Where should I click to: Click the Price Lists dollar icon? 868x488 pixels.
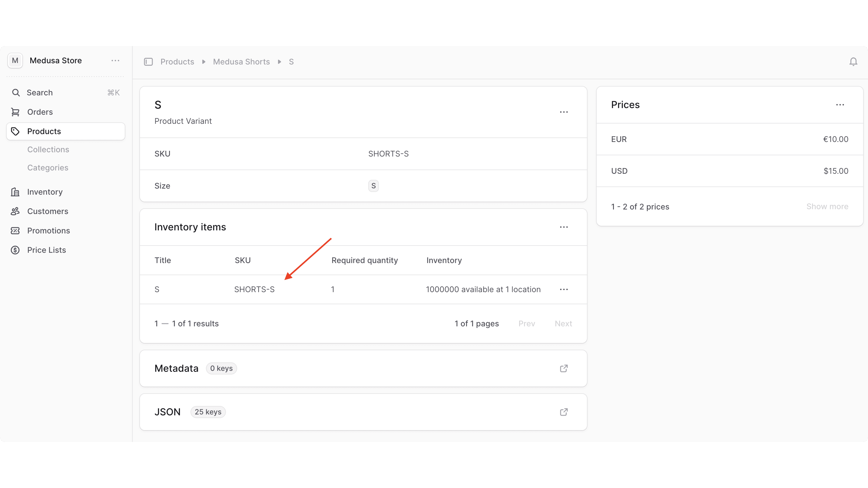(15, 250)
